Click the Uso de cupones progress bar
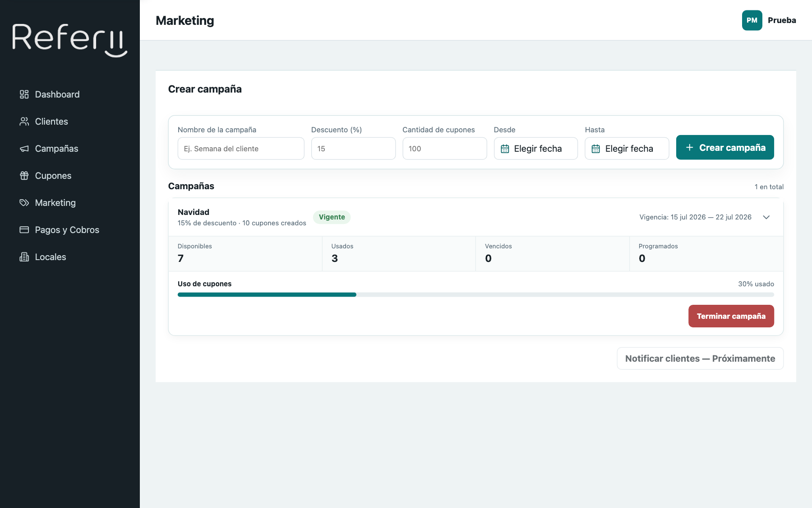Viewport: 812px width, 508px height. (476, 295)
